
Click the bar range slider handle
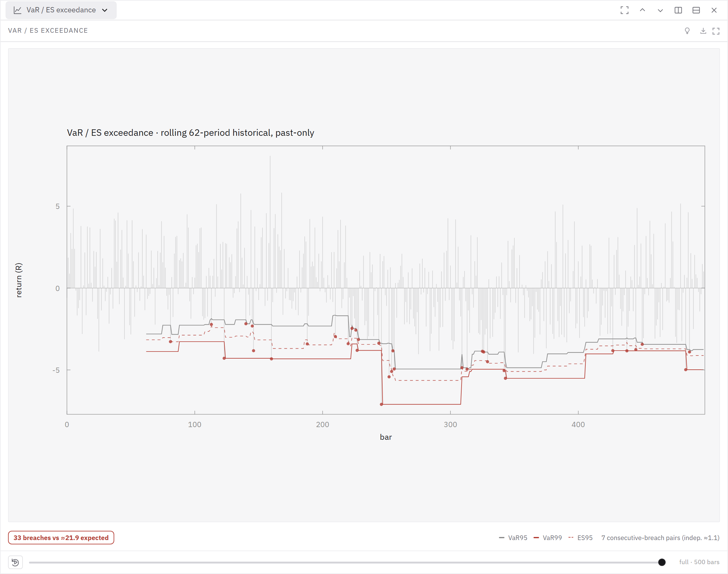click(662, 562)
